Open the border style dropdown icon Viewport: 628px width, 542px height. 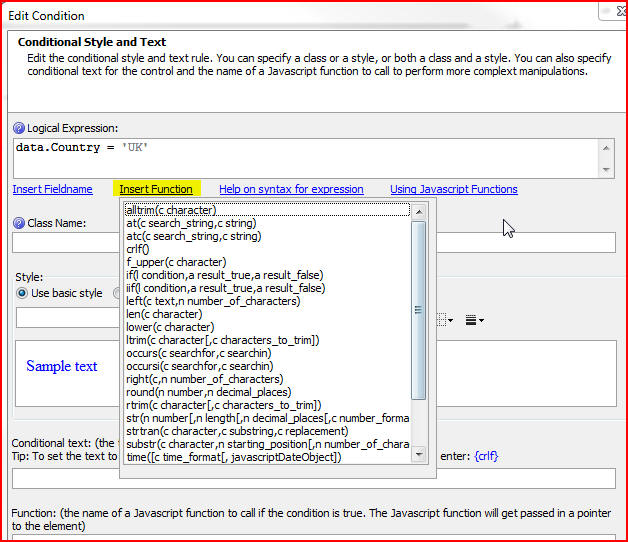[445, 320]
